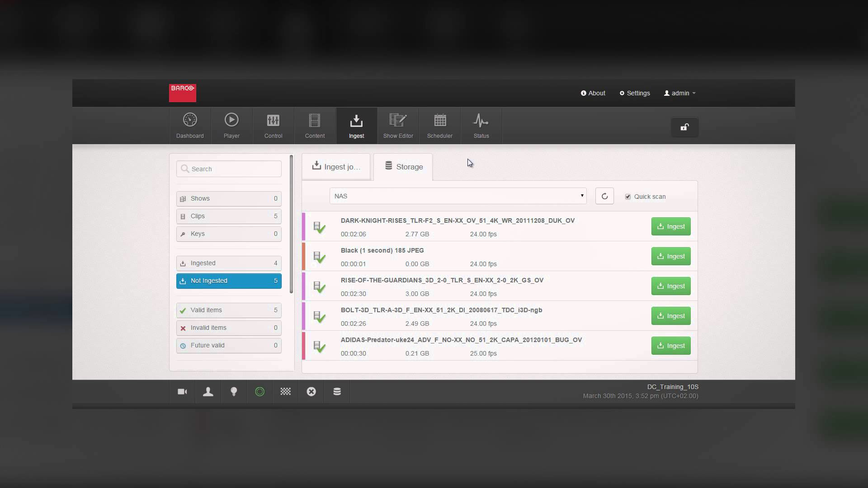Select the Ingest section icon

coord(356,126)
